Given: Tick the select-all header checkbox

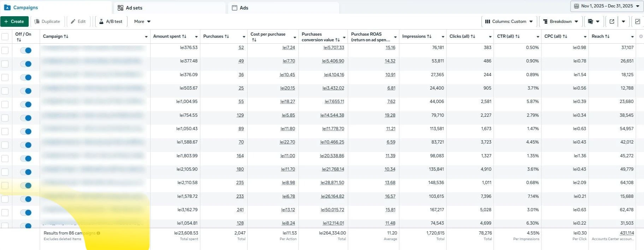Looking at the screenshot, I should point(5,37).
